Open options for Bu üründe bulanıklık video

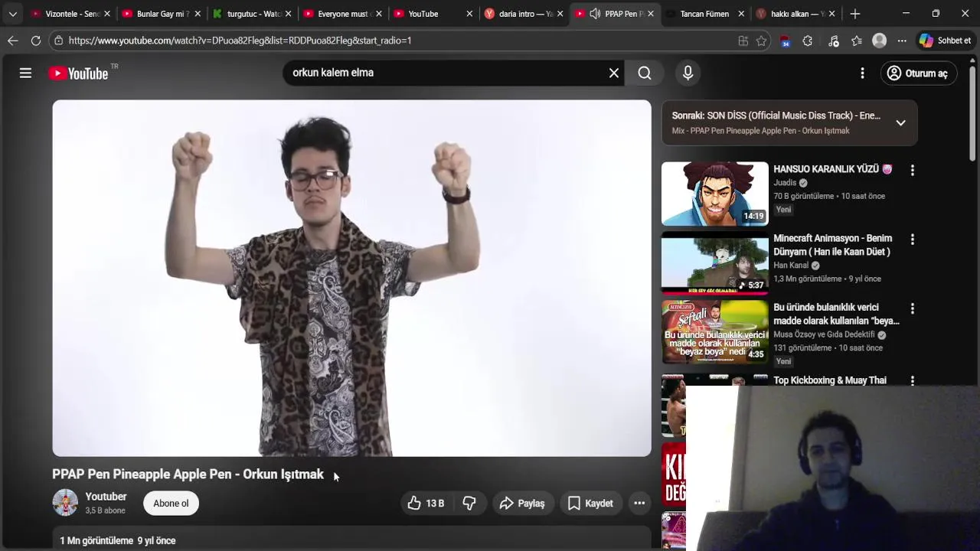click(x=912, y=308)
